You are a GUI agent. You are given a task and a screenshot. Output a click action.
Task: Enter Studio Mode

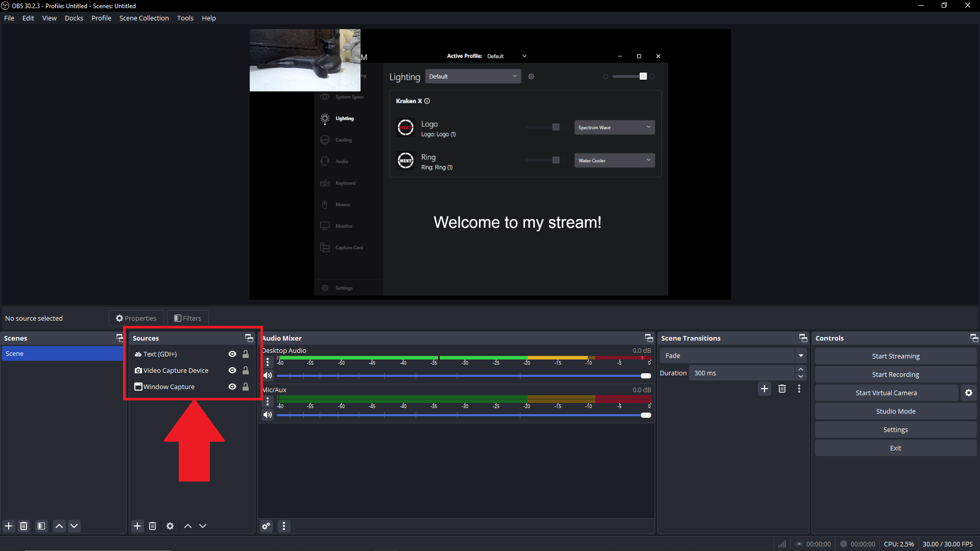895,411
